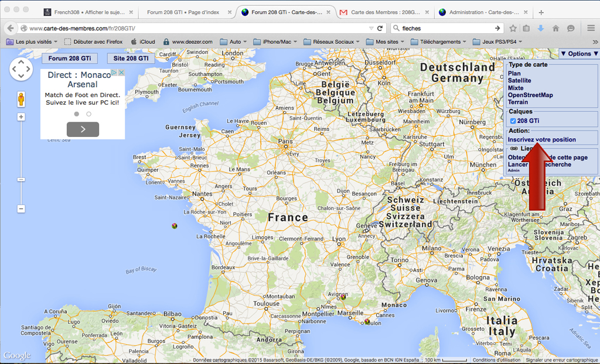600x364 pixels.
Task: Open the chat bubble toolbar icon
Action: coord(571,28)
